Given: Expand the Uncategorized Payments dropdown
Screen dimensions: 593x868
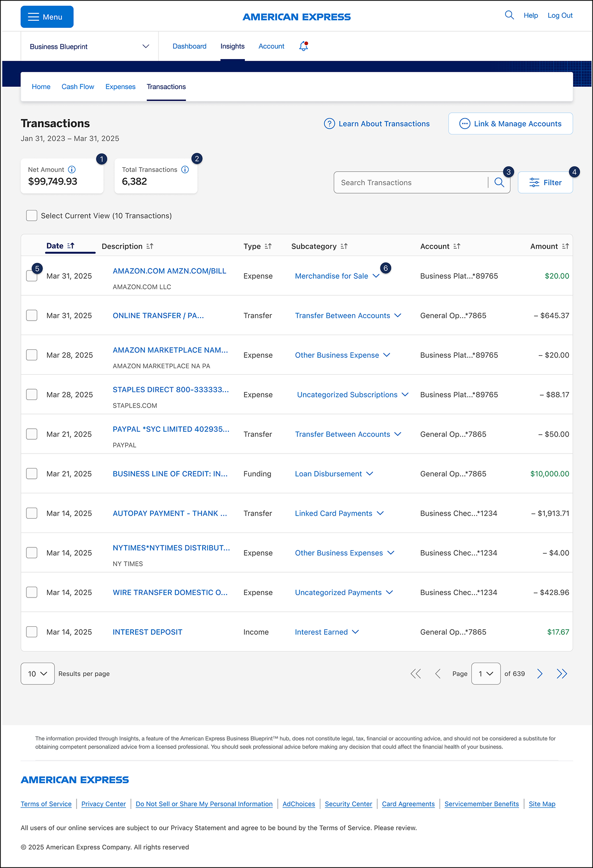Looking at the screenshot, I should 389,592.
